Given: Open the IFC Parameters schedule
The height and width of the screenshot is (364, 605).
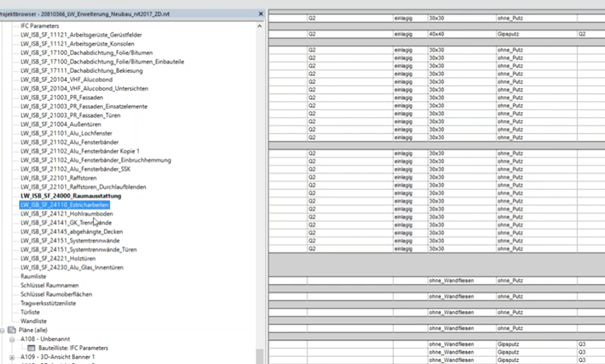Looking at the screenshot, I should 40,26.
